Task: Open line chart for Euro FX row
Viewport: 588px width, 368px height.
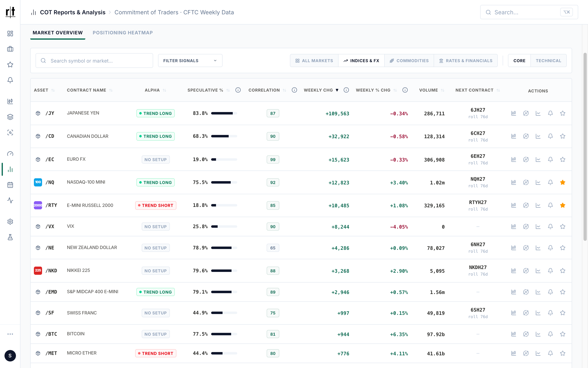Action: point(538,159)
